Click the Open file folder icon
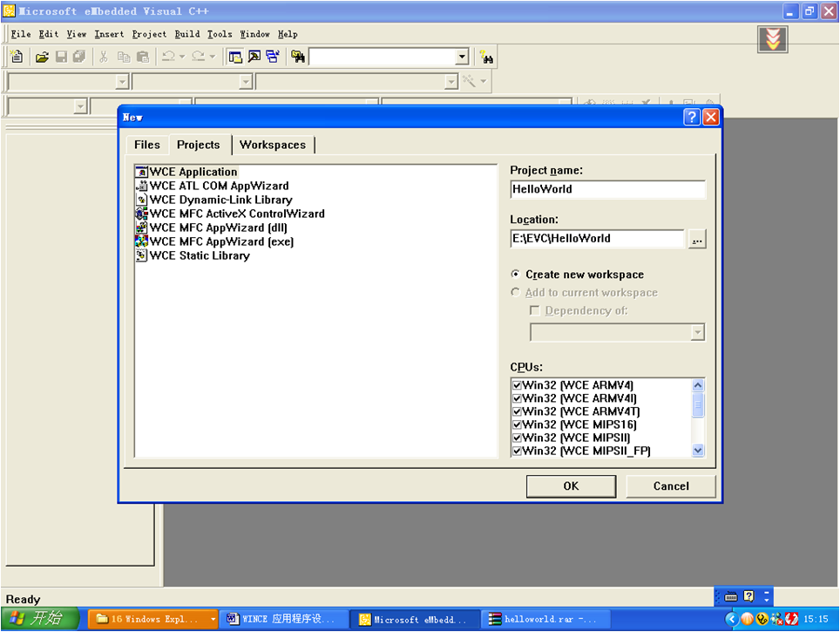The height and width of the screenshot is (632, 840). tap(41, 57)
